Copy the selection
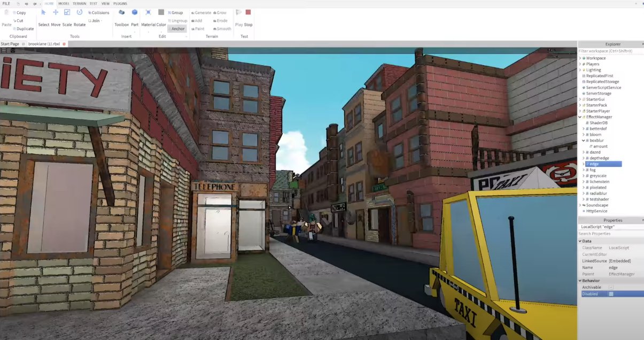 coord(19,13)
